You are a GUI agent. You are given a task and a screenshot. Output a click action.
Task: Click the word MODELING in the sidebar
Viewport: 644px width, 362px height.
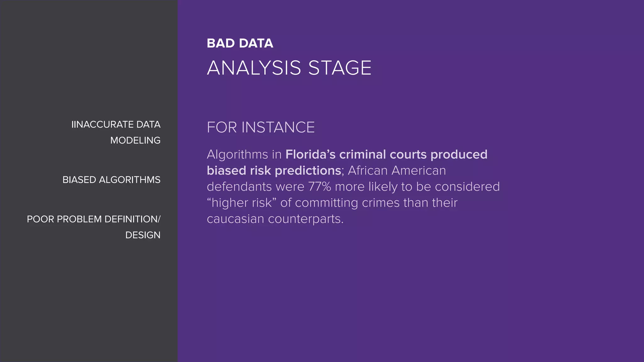pos(135,140)
